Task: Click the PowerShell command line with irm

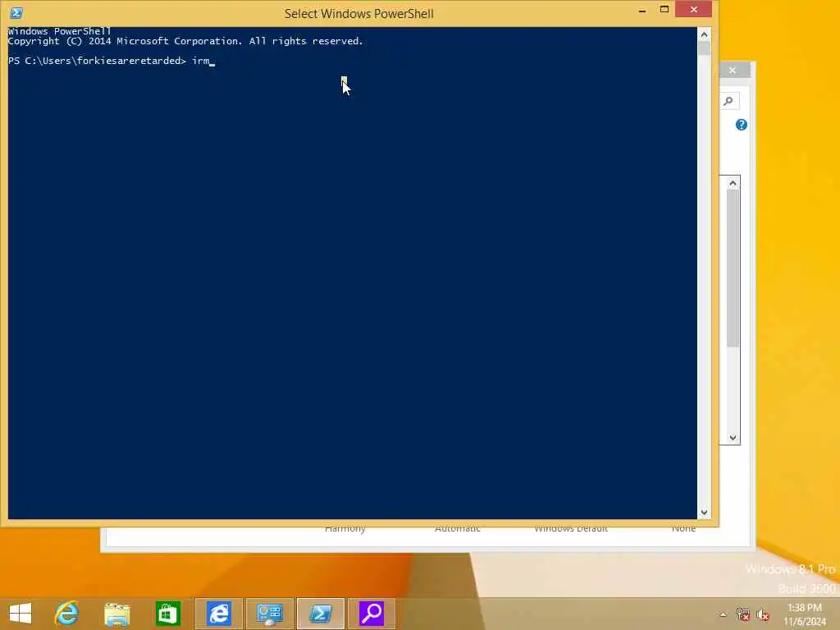Action: (x=112, y=61)
